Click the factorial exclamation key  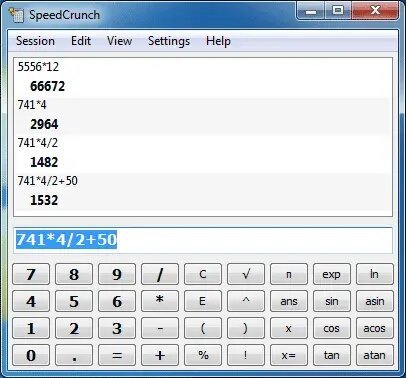pyautogui.click(x=246, y=355)
